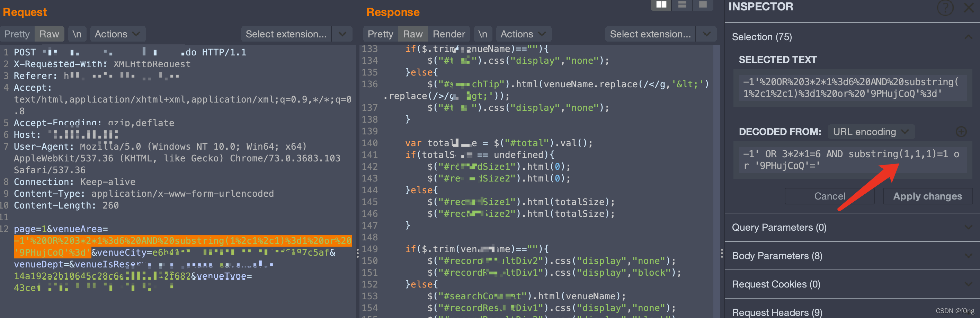Image resolution: width=980 pixels, height=318 pixels.
Task: Click the 'page=1&venueArea=' body line
Action: tap(61, 229)
